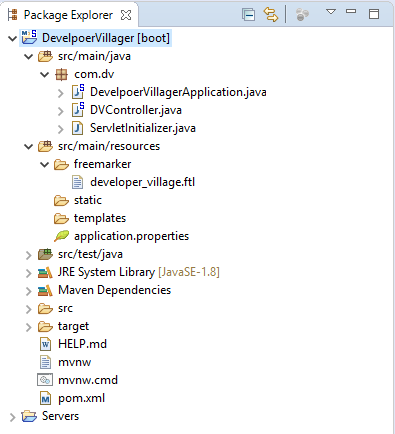
Task: Click the freemarker folder icon
Action: (x=61, y=164)
